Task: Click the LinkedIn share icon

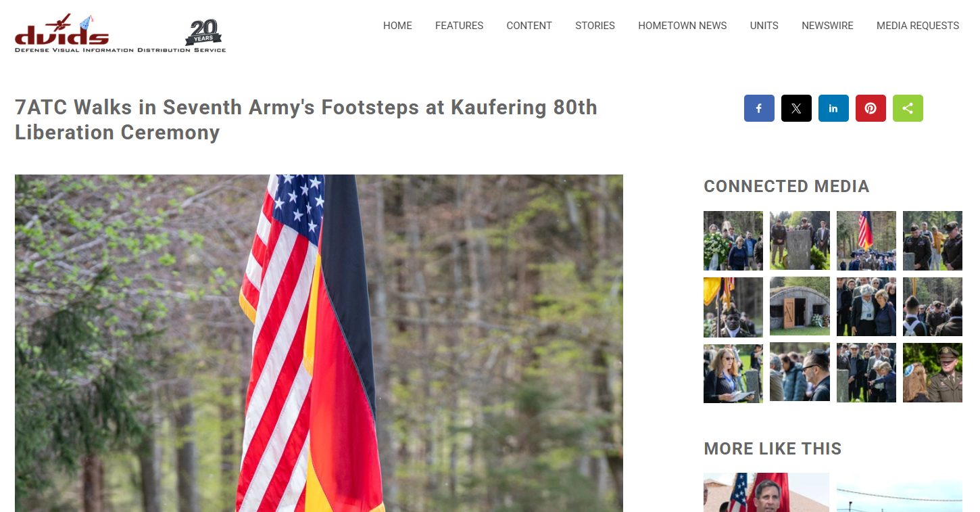Action: (833, 108)
